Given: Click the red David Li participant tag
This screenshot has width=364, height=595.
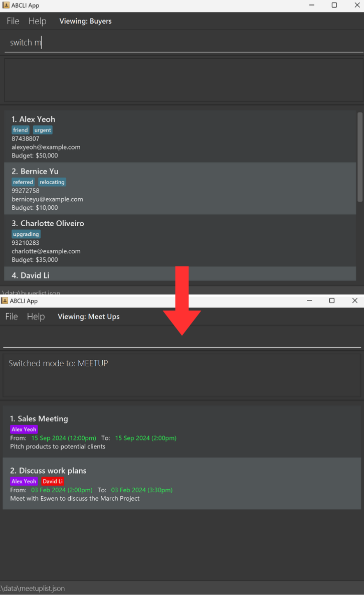Looking at the screenshot, I should (x=53, y=482).
